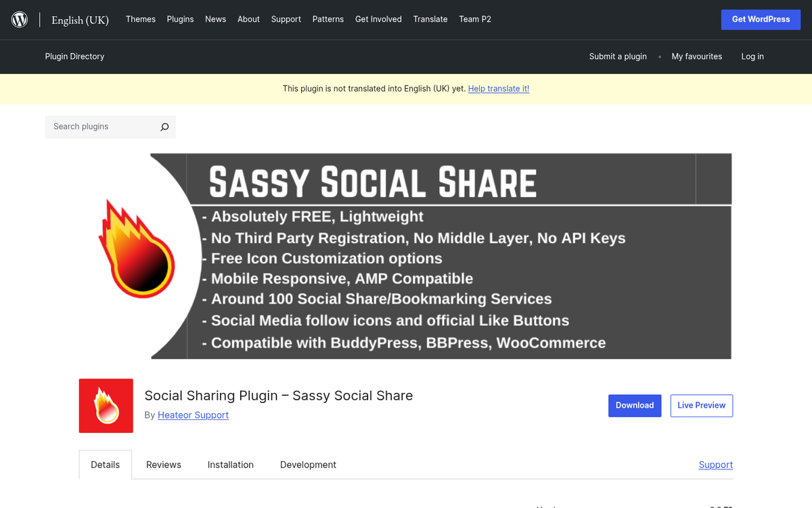The width and height of the screenshot is (812, 508).
Task: Open the Installation tab
Action: 230,465
